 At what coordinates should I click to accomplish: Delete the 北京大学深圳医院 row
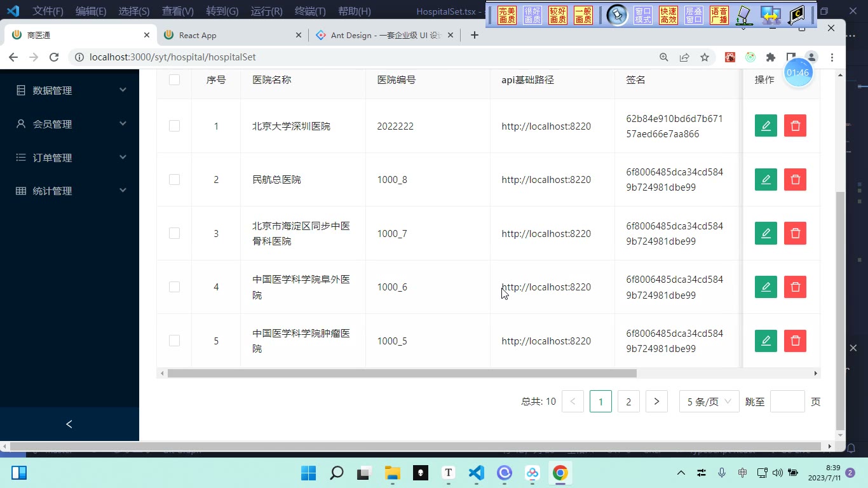pos(795,126)
